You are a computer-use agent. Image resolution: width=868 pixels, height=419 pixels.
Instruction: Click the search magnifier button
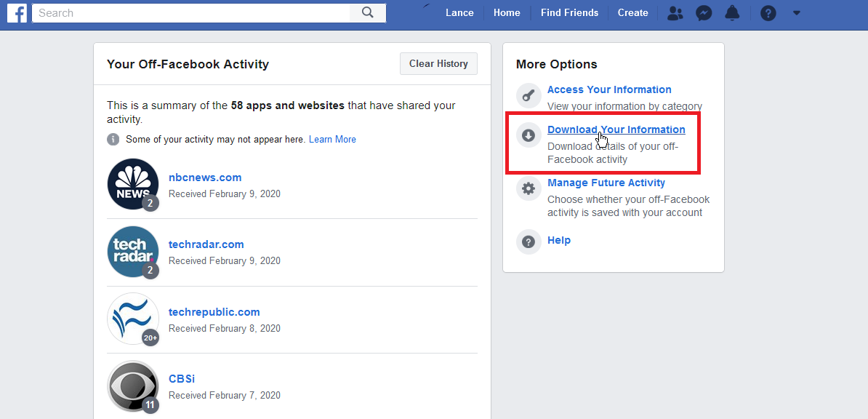(x=367, y=12)
